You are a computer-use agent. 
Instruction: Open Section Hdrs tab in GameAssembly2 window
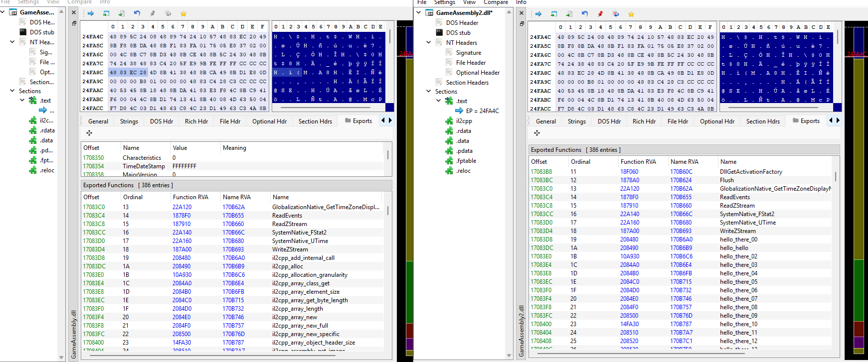[x=763, y=121]
